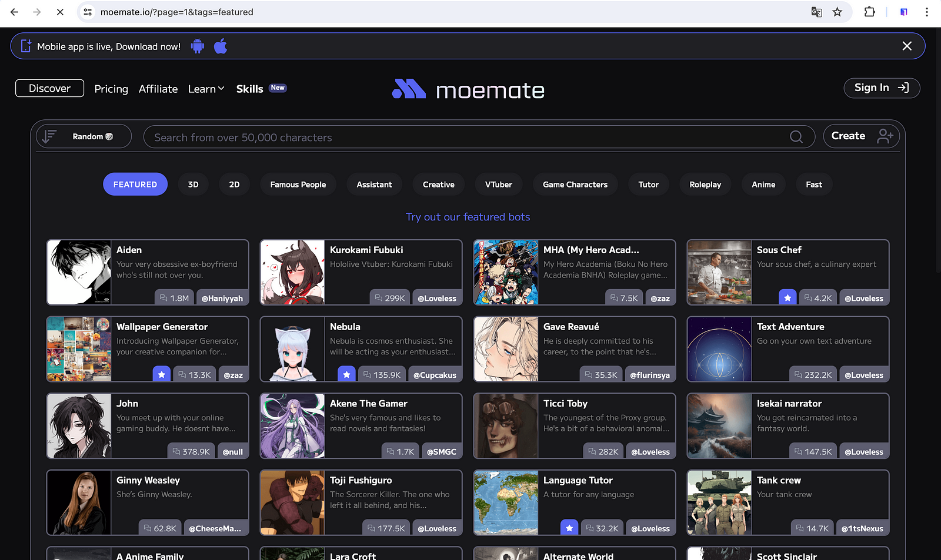
Task: View creator @CheeseMa... profile
Action: [215, 528]
